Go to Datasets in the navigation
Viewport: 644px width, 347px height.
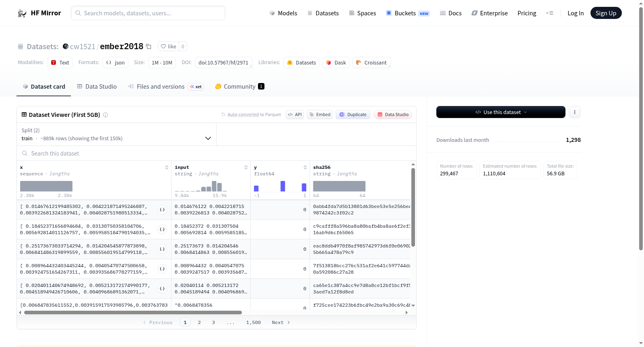tap(323, 13)
